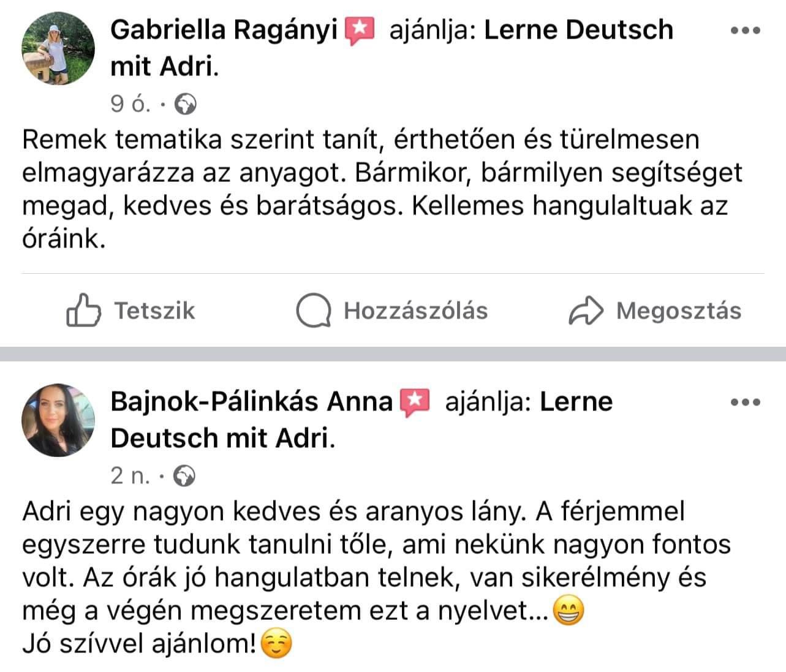Click the Megosztás button label
This screenshot has height=672, width=786.
tap(678, 311)
